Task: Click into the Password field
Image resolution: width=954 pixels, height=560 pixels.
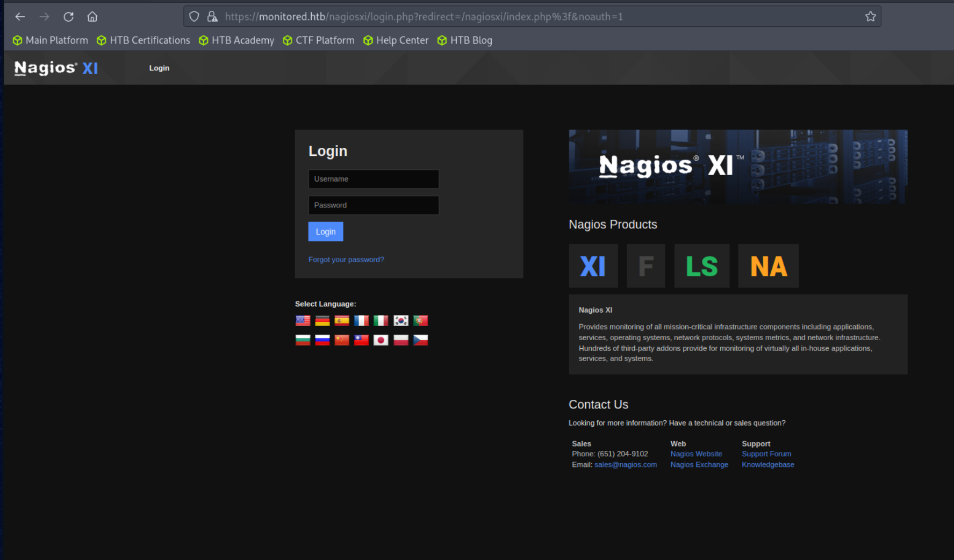Action: tap(374, 205)
